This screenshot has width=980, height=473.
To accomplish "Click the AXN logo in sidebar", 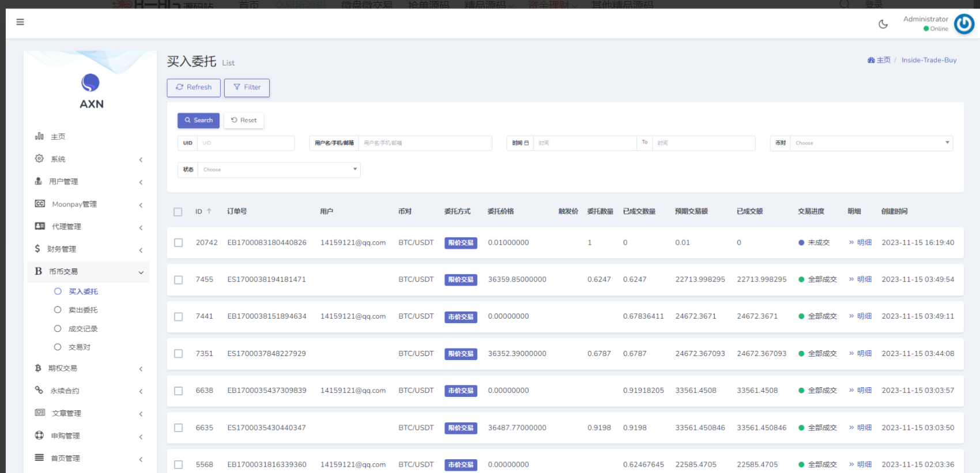I will point(91,91).
